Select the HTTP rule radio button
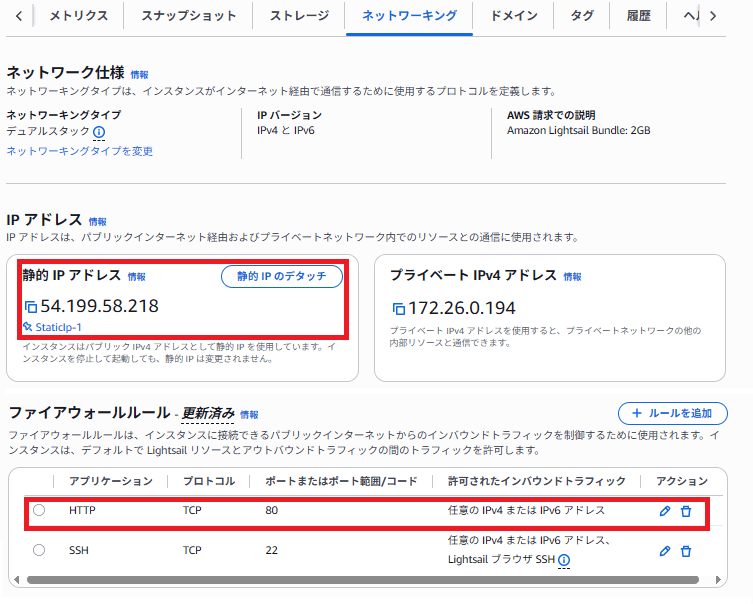Screen dimensions: 753x604 39,510
